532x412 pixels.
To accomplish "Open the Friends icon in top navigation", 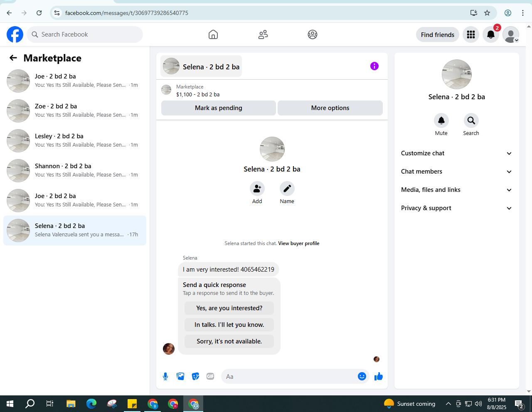I will (263, 34).
